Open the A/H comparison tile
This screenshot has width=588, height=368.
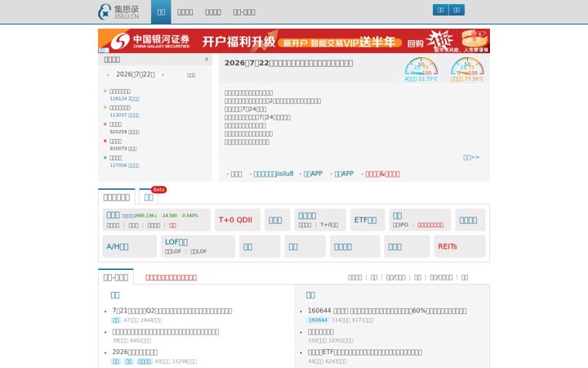(x=129, y=246)
